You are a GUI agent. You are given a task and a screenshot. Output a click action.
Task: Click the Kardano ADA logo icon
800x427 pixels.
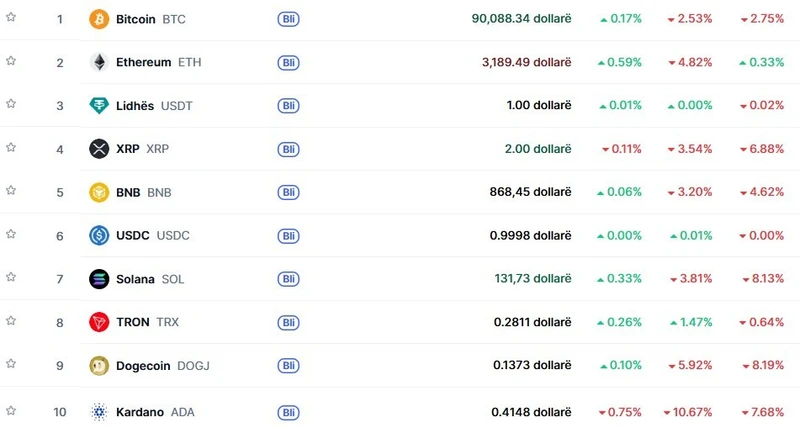pos(99,411)
